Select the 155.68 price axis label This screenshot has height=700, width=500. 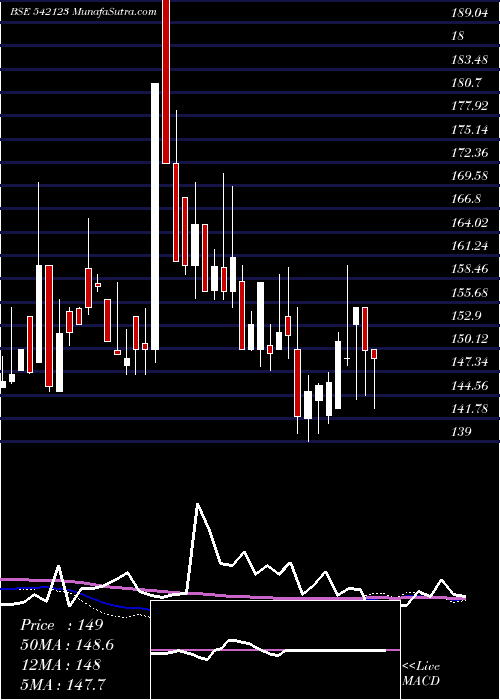470,292
